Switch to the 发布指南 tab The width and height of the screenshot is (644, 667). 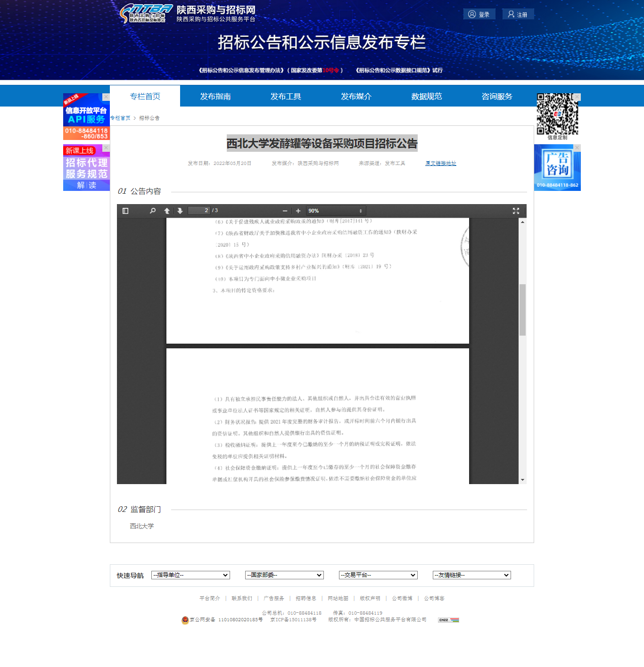point(215,96)
